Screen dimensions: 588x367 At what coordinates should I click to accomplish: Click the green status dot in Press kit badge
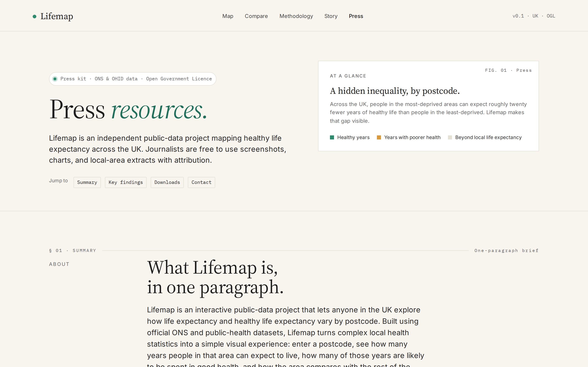tap(55, 79)
